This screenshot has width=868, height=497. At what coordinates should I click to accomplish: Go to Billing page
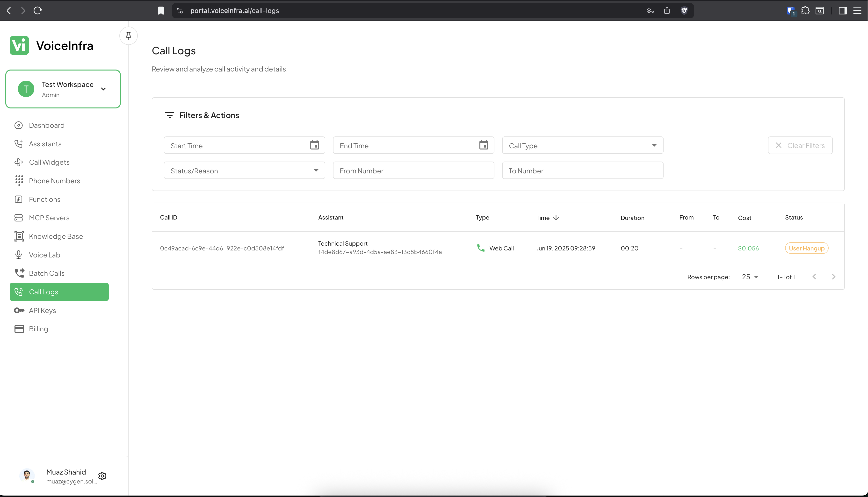(59, 329)
